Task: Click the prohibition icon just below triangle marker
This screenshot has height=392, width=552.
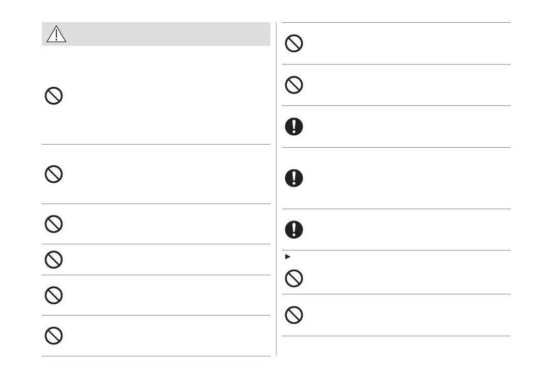Action: pyautogui.click(x=294, y=278)
